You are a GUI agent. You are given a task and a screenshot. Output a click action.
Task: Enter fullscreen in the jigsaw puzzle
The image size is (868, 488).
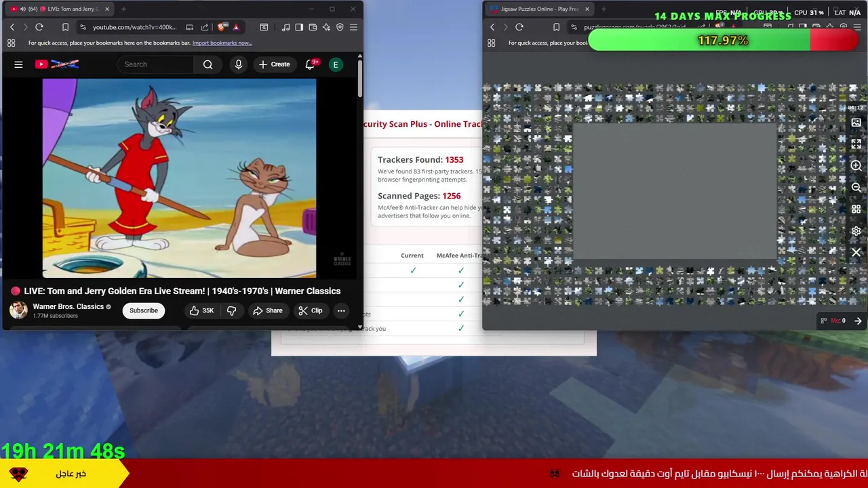856,144
